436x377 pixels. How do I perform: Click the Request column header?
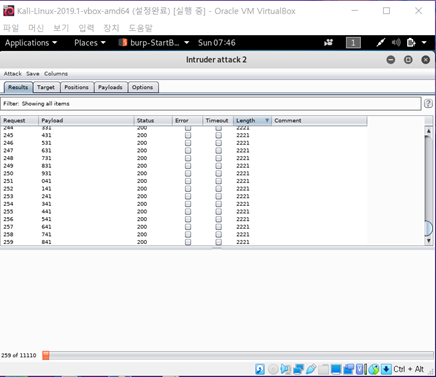[19, 120]
